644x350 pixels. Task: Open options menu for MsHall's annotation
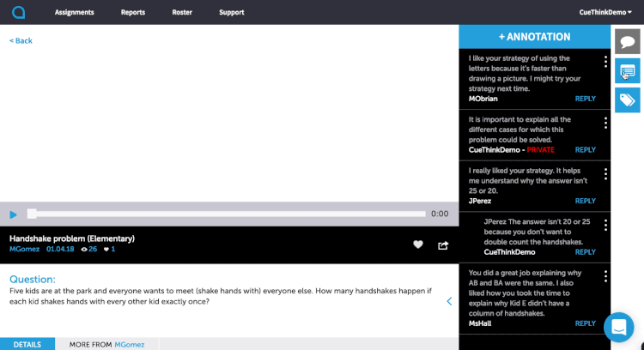tap(605, 276)
